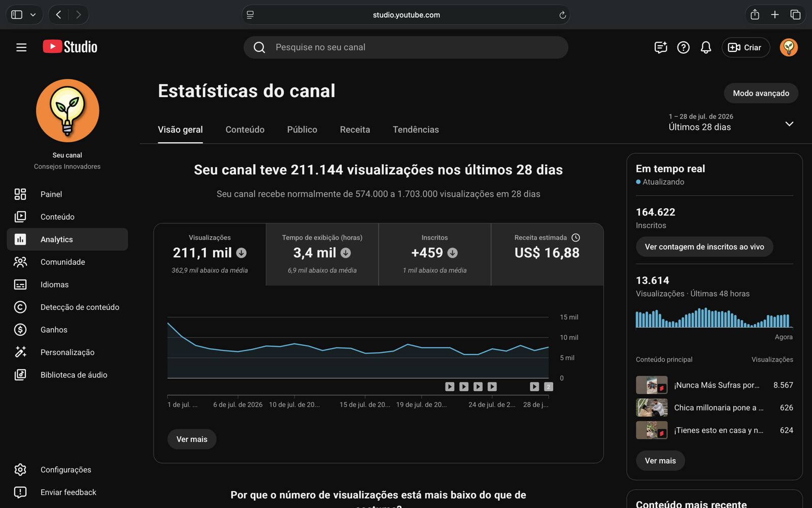Image resolution: width=812 pixels, height=508 pixels.
Task: Open the ¡Nunca Más Sufras por... video thumbnail
Action: [652, 385]
